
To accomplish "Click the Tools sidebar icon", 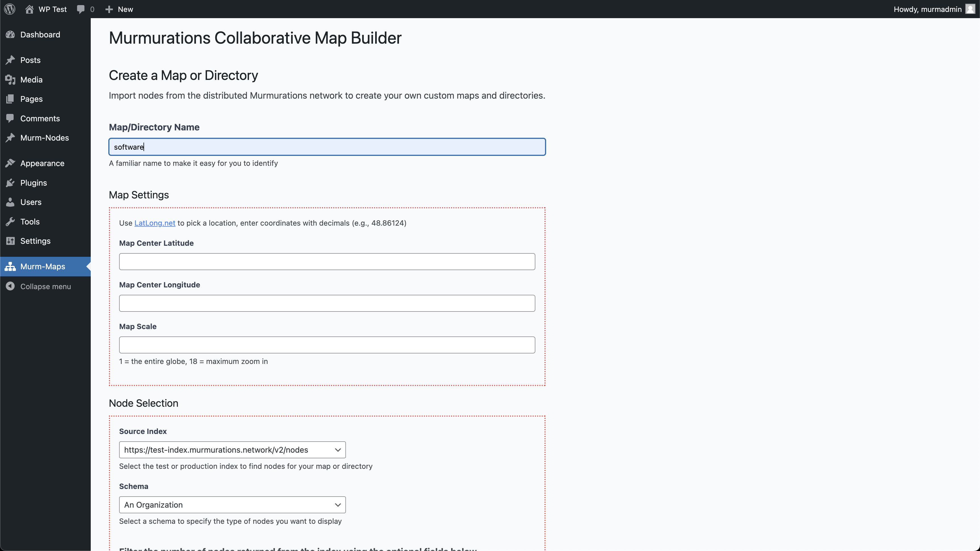I will click(10, 221).
